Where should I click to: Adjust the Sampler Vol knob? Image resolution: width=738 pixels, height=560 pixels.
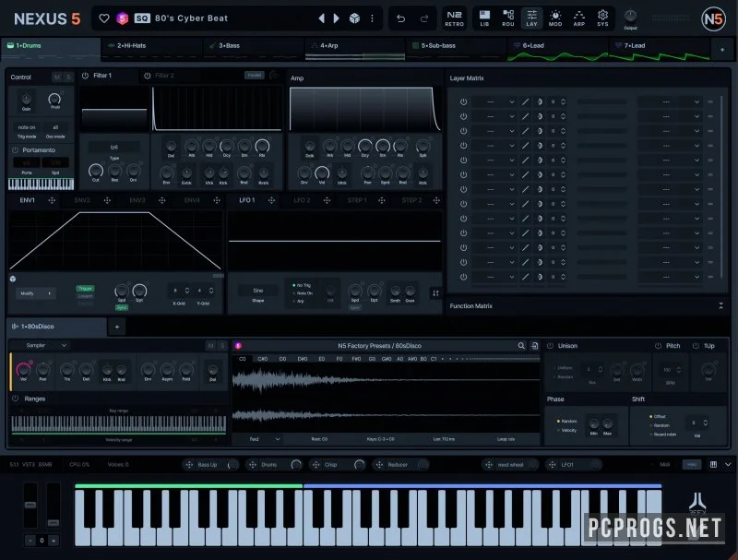click(x=23, y=369)
